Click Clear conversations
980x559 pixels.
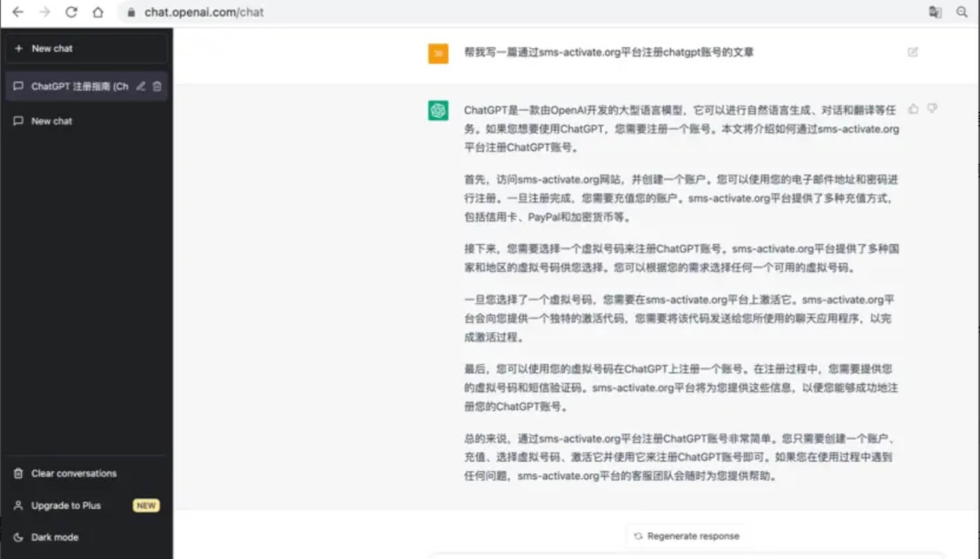(86, 473)
